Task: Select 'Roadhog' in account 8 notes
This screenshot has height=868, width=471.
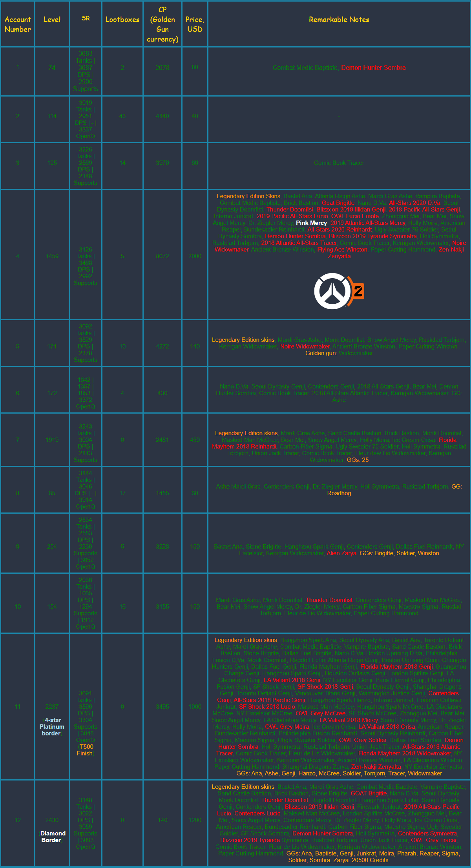Action: pos(339,493)
